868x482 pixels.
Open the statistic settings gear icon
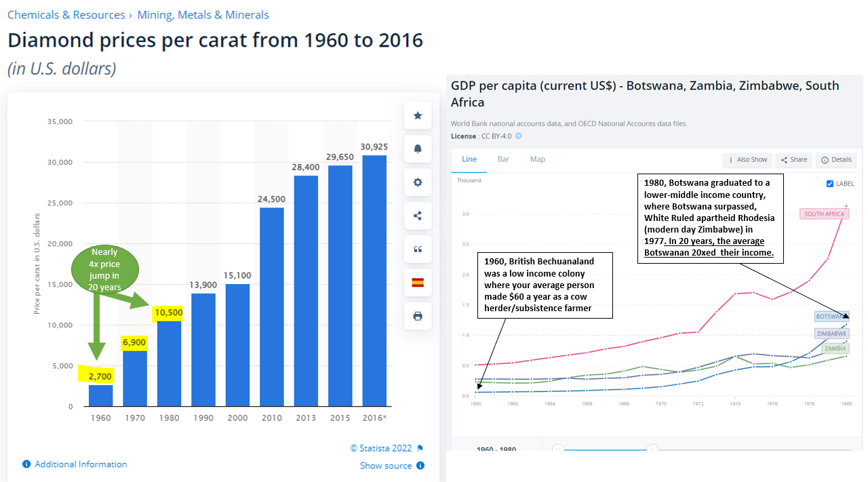(417, 182)
